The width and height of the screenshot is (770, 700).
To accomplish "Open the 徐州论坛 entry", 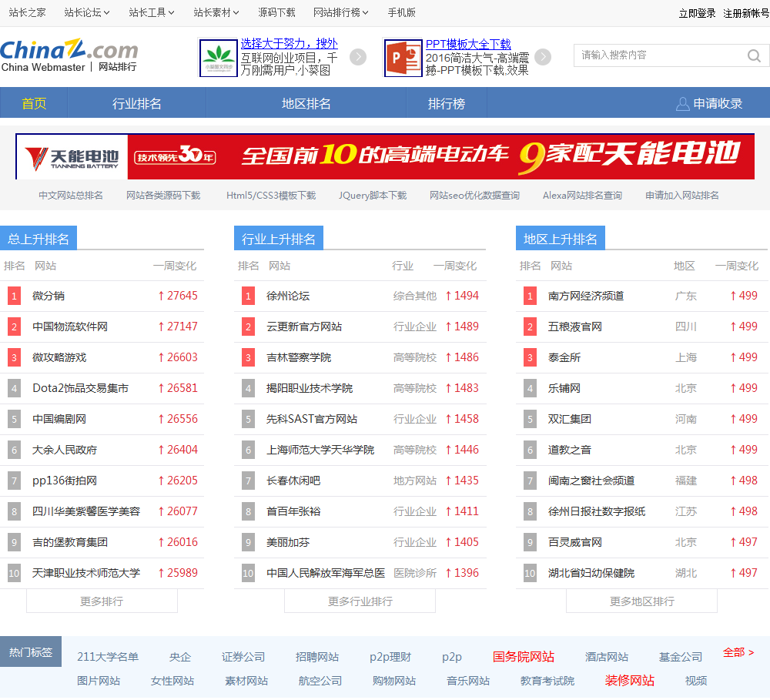I will 288,296.
